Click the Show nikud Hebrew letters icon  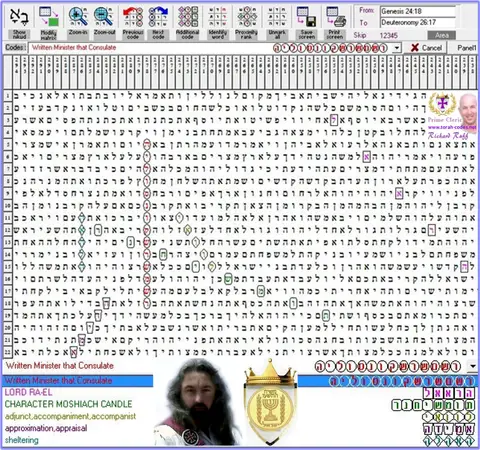coord(19,17)
